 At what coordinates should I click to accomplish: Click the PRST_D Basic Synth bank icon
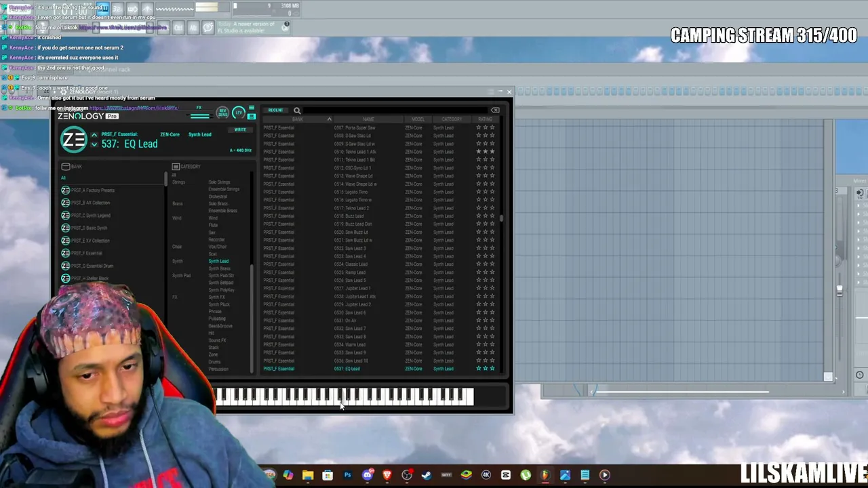[65, 228]
